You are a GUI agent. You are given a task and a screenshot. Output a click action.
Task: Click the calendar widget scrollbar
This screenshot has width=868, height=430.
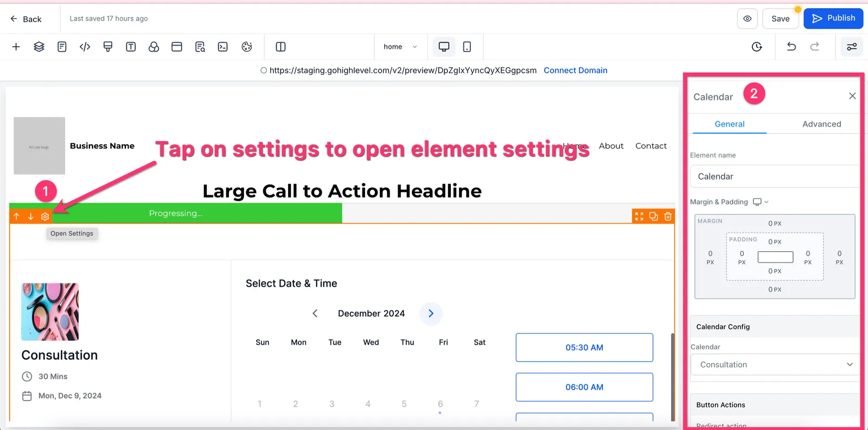tap(673, 377)
